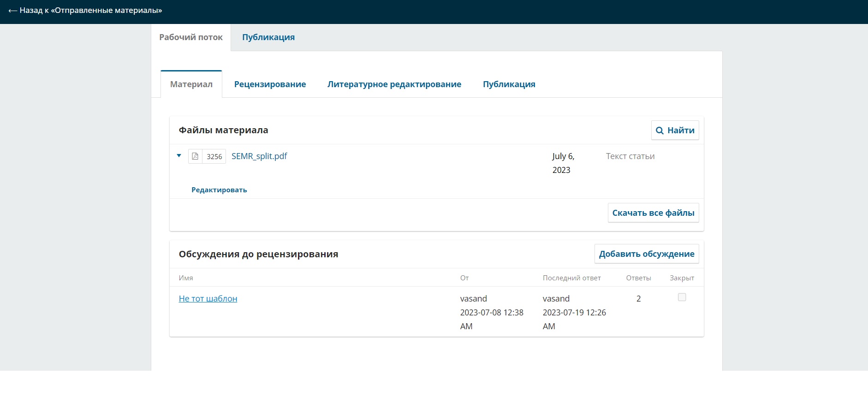Open the Литературное редактирование tab

point(394,84)
